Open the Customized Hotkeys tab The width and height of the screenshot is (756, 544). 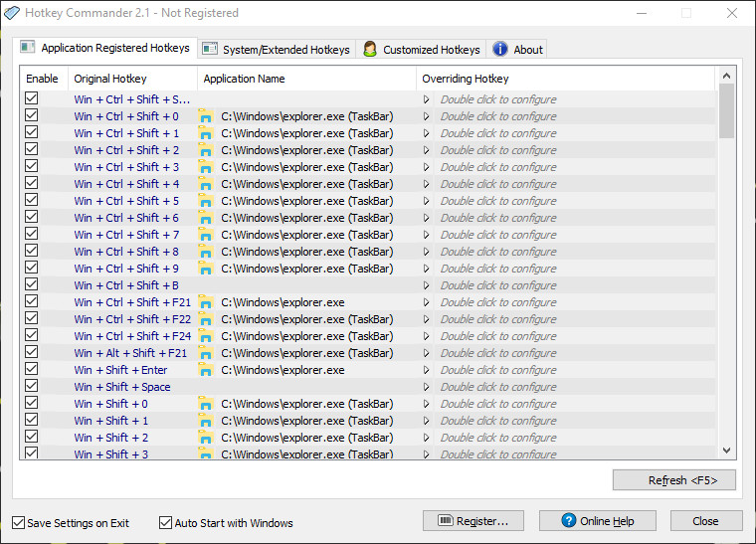(x=422, y=49)
